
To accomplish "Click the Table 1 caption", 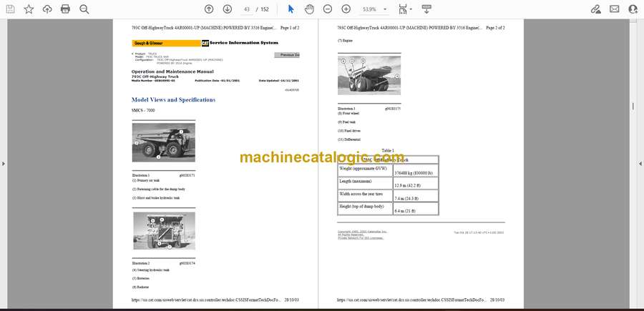I will click(388, 151).
